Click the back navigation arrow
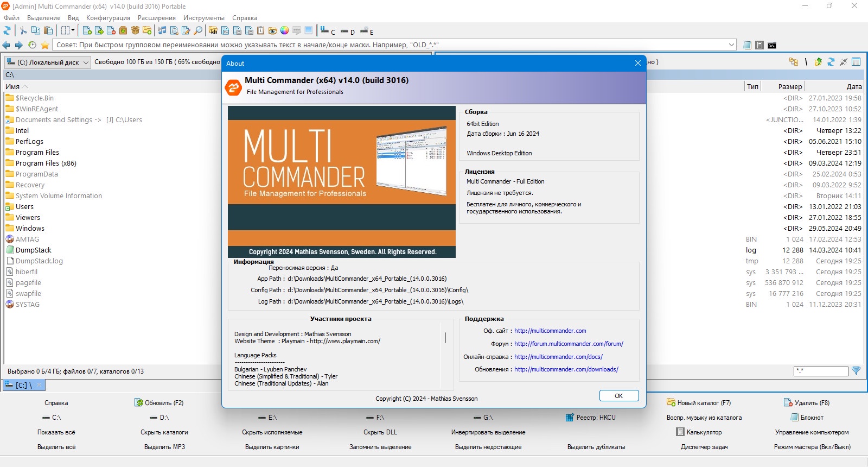 click(x=7, y=45)
